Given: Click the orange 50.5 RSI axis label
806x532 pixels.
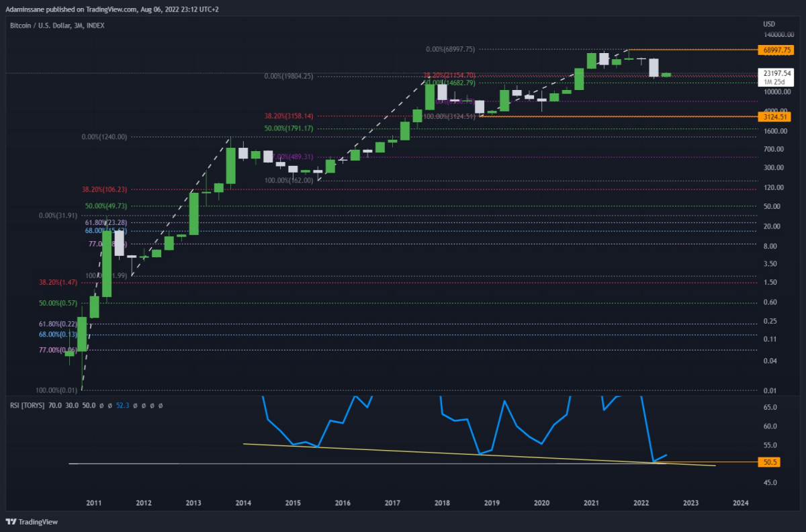Looking at the screenshot, I should pos(770,462).
